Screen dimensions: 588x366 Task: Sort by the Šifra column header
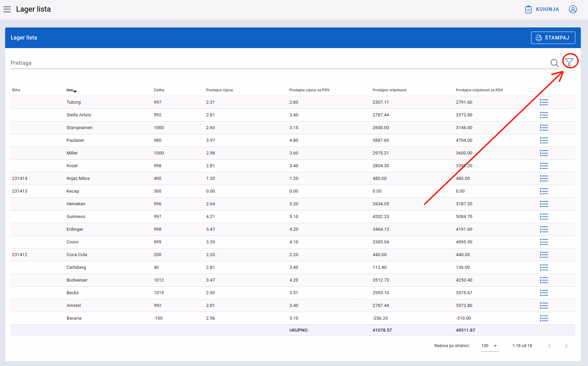(16, 90)
